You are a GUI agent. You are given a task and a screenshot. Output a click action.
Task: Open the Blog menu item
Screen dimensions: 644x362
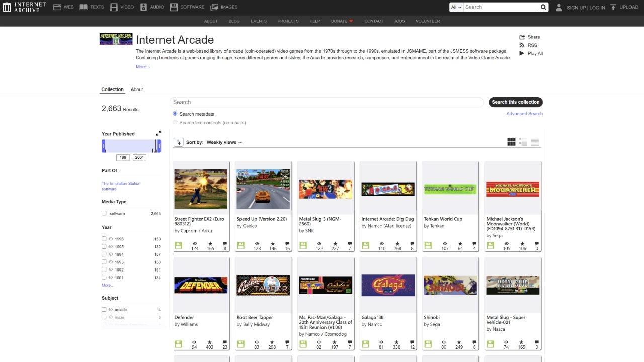click(x=234, y=21)
